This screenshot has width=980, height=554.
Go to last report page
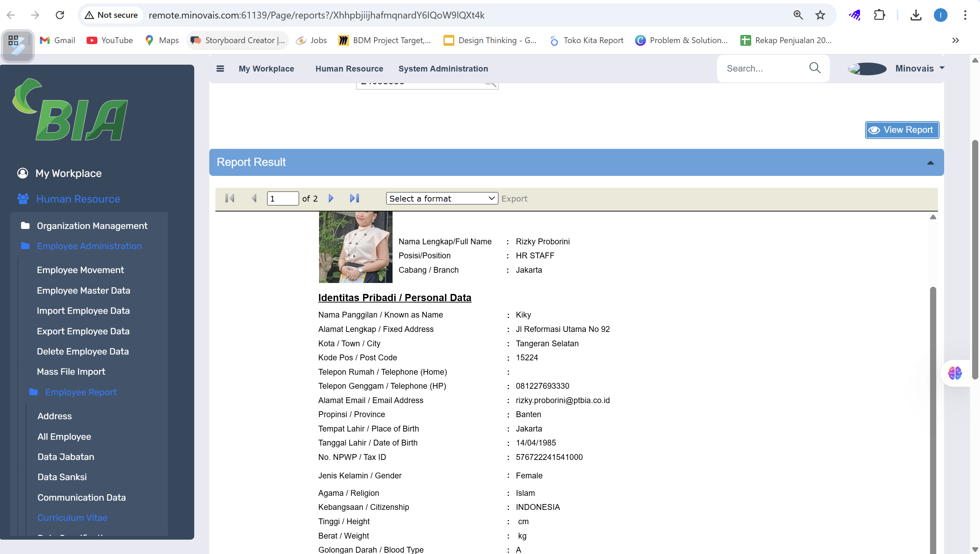tap(355, 198)
